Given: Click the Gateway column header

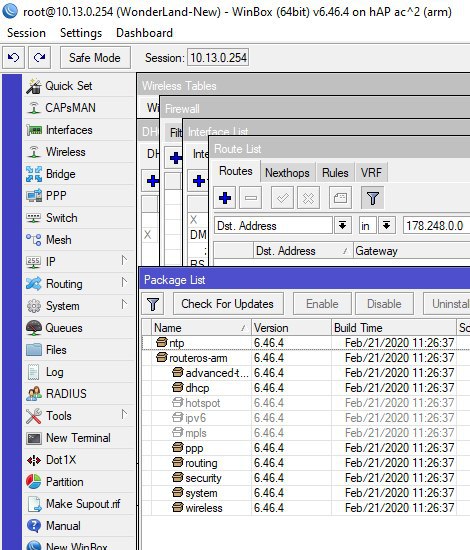Looking at the screenshot, I should pos(412,251).
